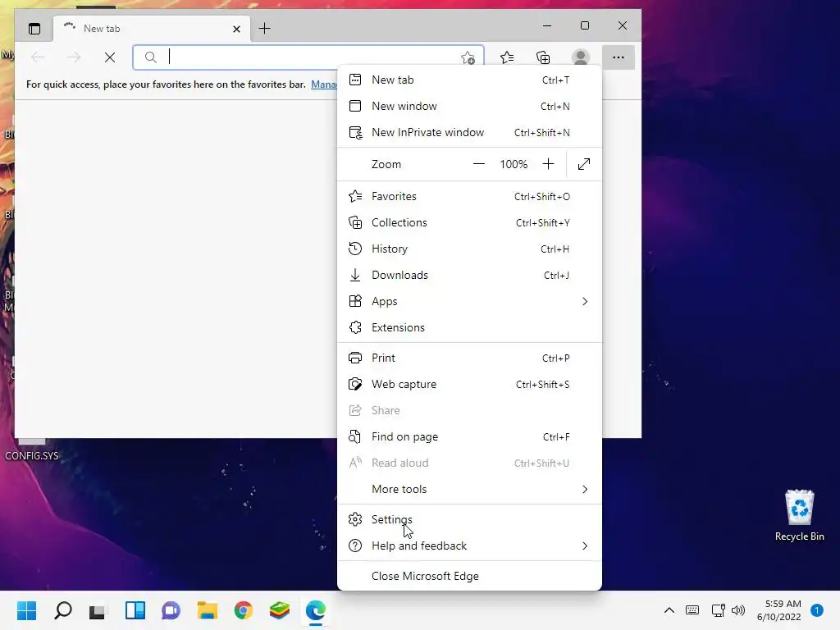Launch BlueStacks from the taskbar
Viewport: 840px width, 630px height.
tap(279, 610)
